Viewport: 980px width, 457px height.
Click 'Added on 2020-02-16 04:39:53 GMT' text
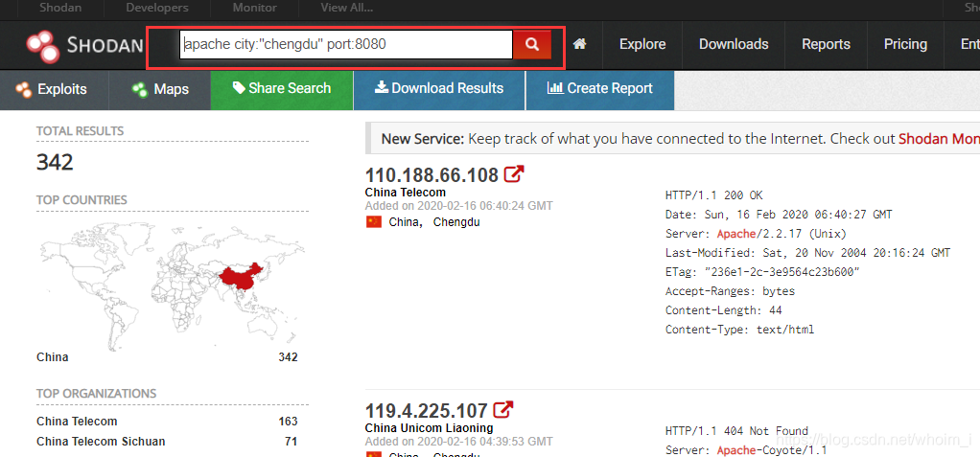tap(458, 442)
